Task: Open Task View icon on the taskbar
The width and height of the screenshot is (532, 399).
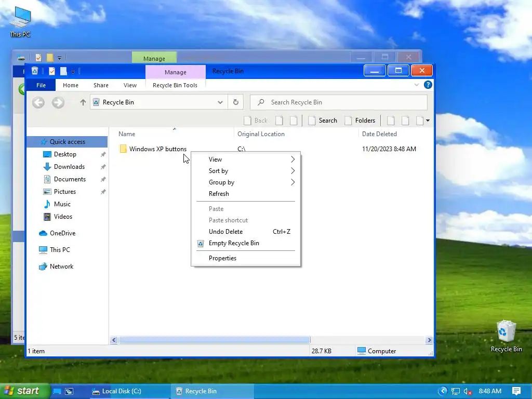Action: [69, 391]
